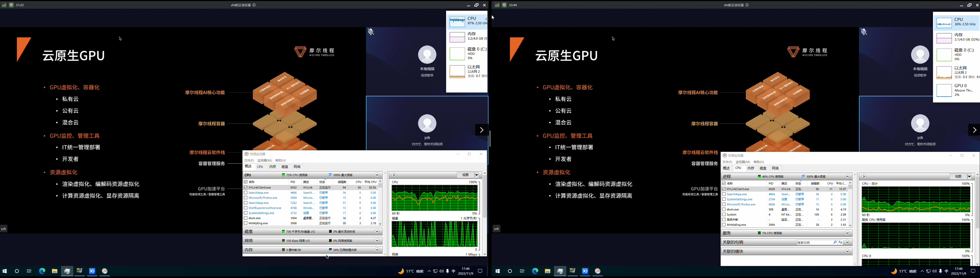Check the ShellExperienceHost.exe process checkbox

coord(246,208)
